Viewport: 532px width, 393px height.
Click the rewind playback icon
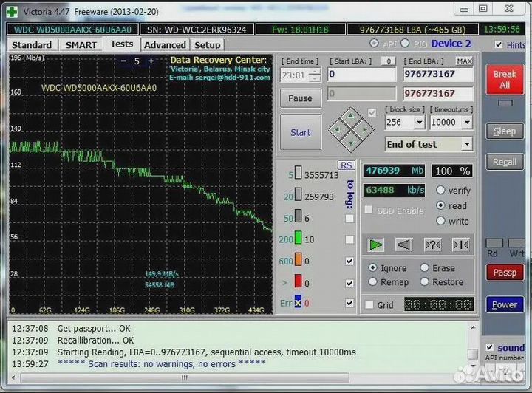[x=403, y=245]
